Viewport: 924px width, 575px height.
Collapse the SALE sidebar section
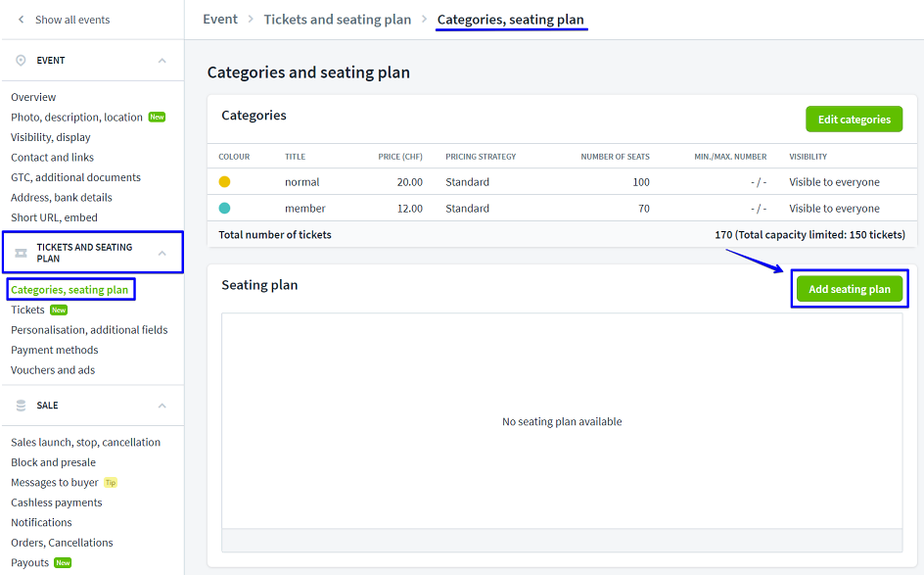(x=162, y=406)
